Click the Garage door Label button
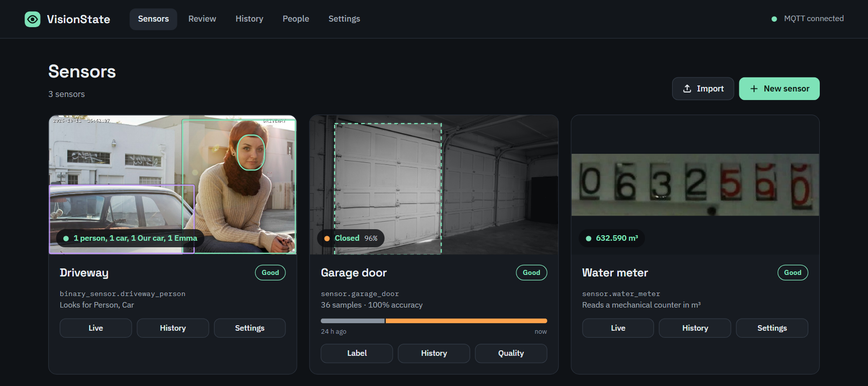Viewport: 868px width, 386px height. coord(357,353)
